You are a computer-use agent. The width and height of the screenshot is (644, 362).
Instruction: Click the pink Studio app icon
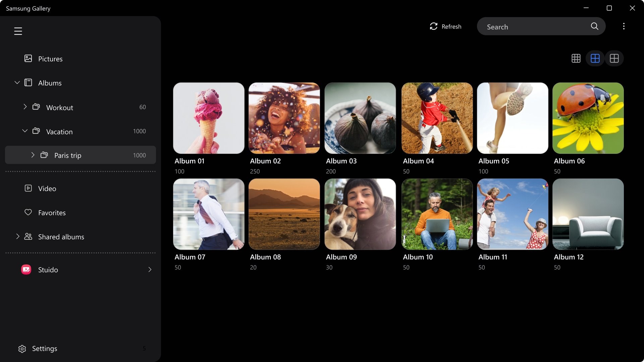(x=26, y=269)
